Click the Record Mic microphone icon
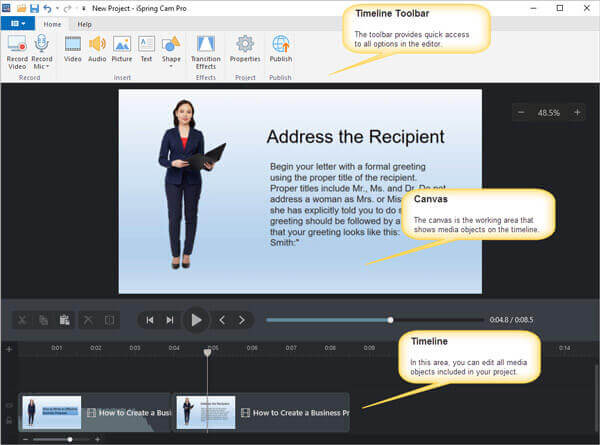 (41, 43)
